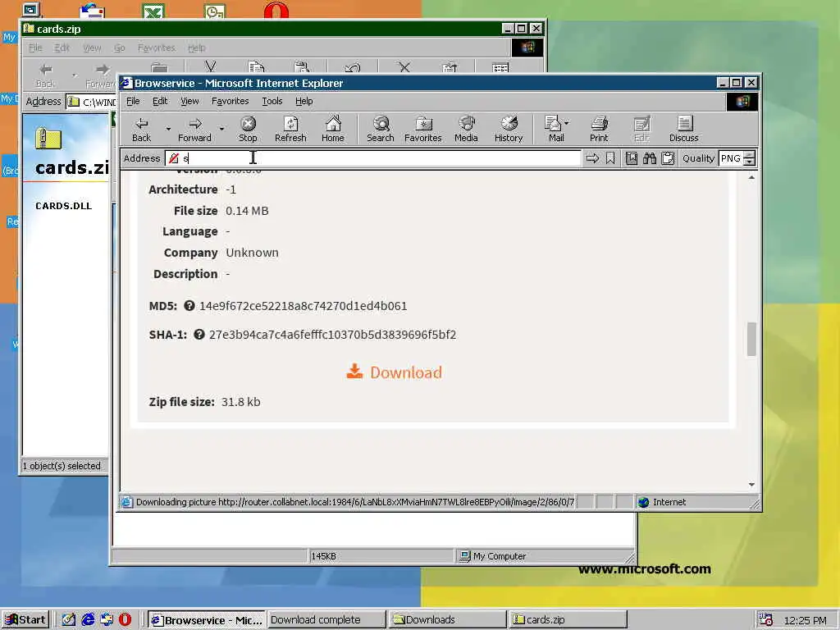
Task: Click the MD5 hash value text
Action: (x=304, y=306)
